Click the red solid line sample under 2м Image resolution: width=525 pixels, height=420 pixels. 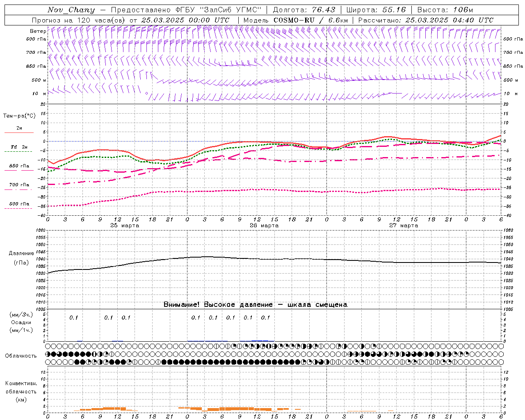click(19, 133)
